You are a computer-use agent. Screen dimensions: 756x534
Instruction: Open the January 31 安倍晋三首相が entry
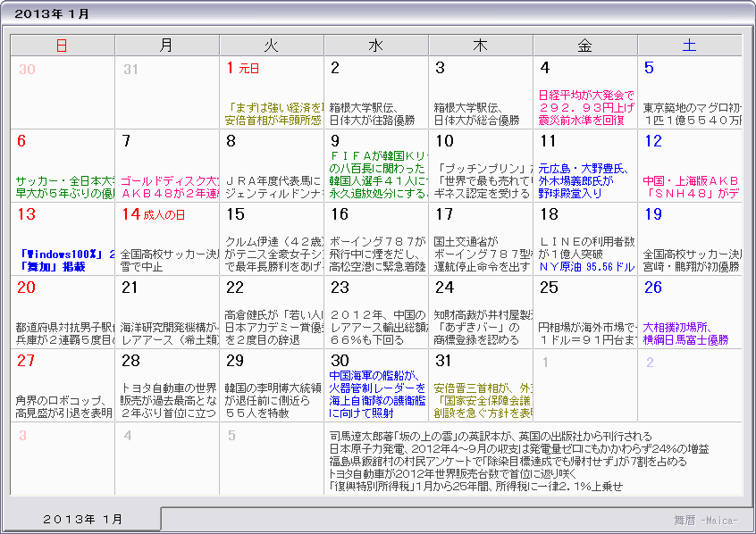(x=483, y=401)
